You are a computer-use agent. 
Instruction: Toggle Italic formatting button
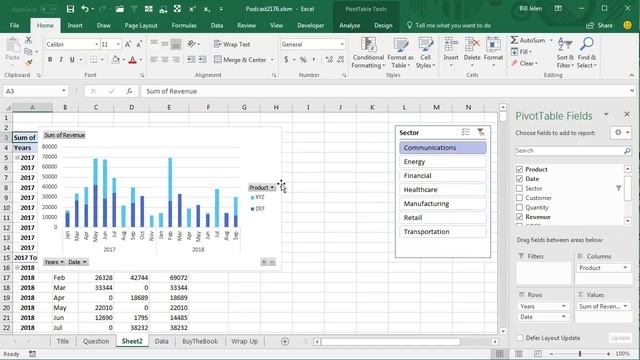click(61, 60)
